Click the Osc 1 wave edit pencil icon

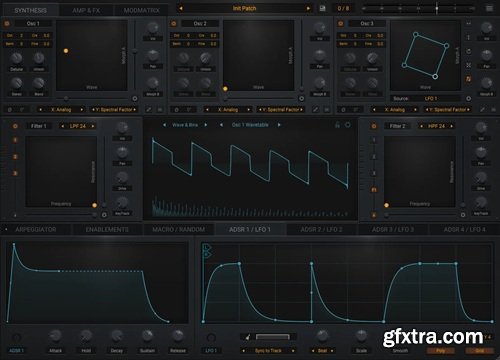point(149,109)
